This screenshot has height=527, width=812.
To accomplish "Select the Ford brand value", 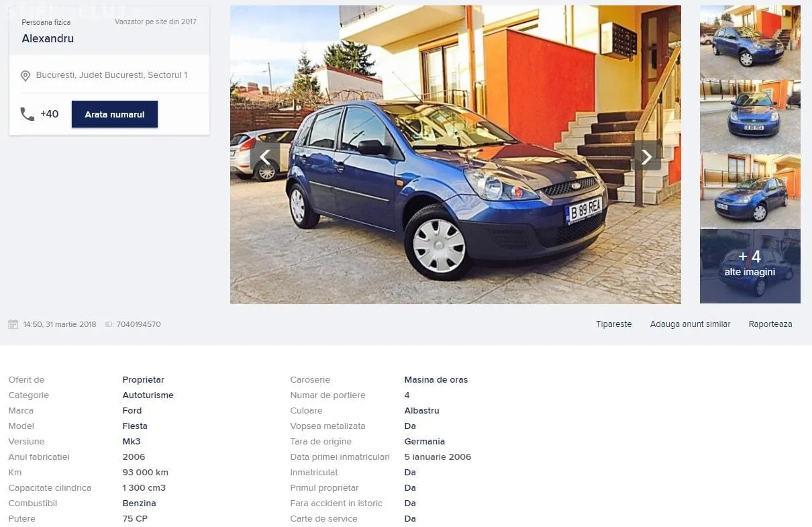I will (132, 411).
